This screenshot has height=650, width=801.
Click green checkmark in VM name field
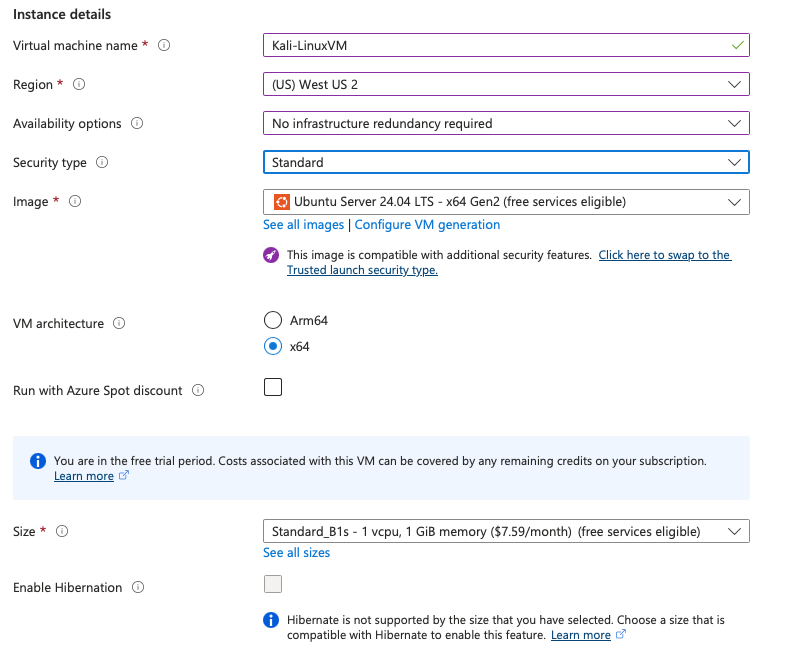[x=737, y=45]
